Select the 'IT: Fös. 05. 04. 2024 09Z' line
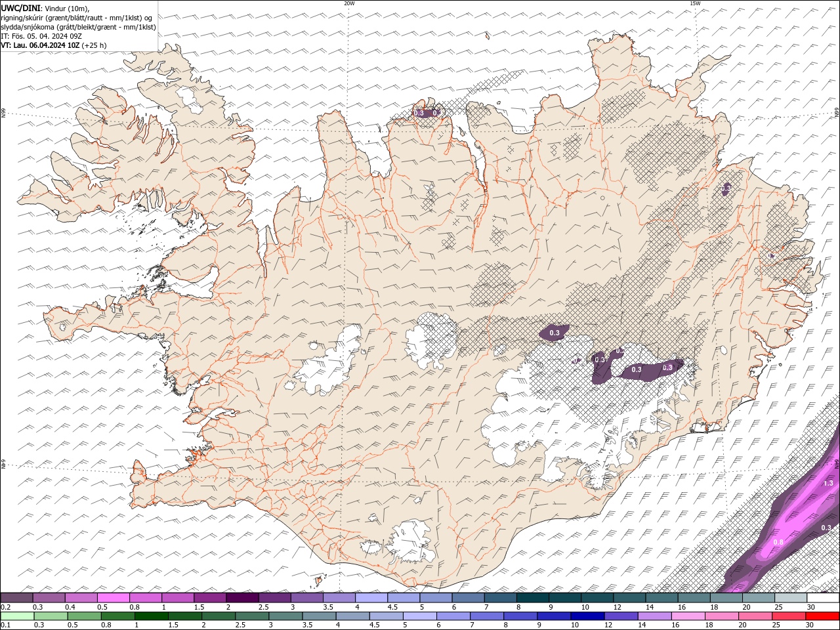Screen dimensions: 840x630 (41, 36)
